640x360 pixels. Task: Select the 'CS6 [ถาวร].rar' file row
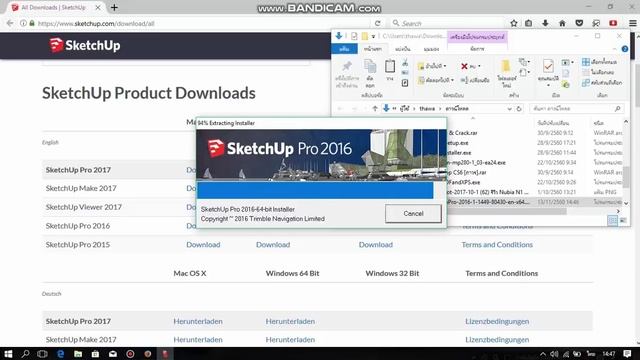534,172
